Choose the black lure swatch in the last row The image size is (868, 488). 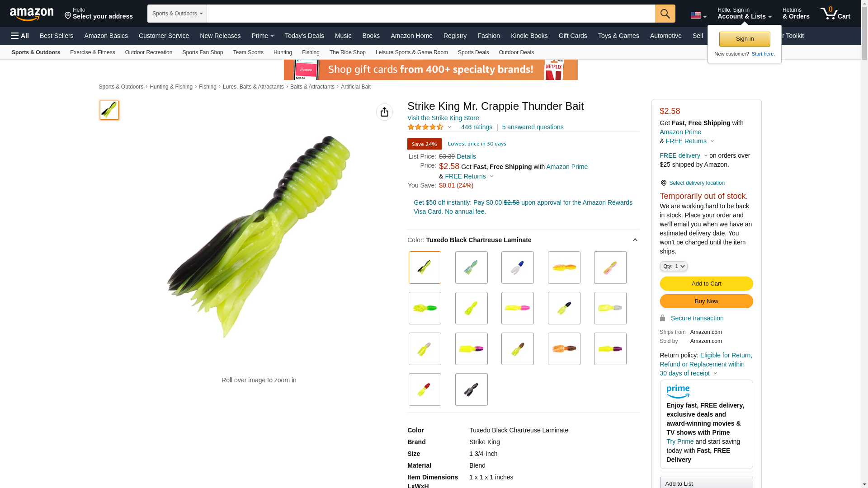pyautogui.click(x=472, y=389)
